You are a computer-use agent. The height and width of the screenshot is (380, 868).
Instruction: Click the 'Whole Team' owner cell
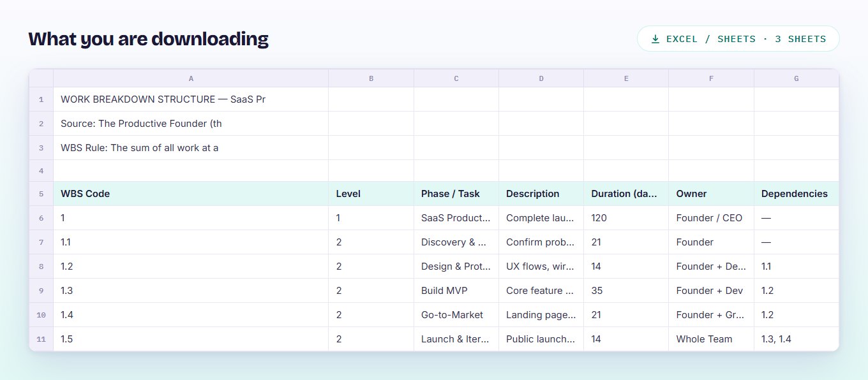[711, 339]
